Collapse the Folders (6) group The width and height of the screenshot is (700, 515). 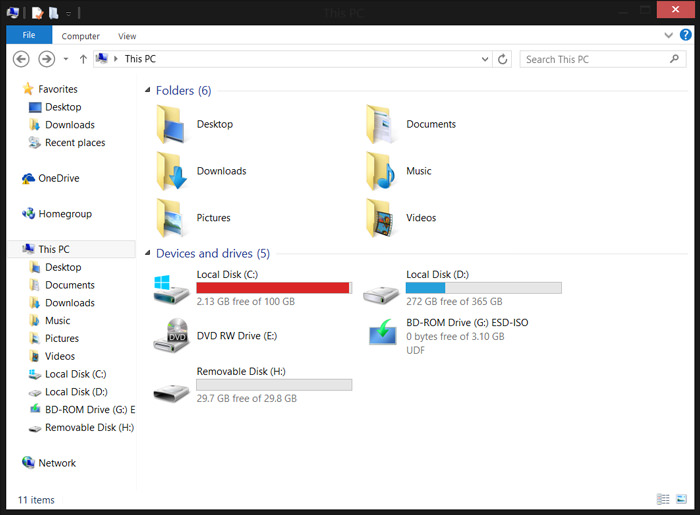(148, 91)
